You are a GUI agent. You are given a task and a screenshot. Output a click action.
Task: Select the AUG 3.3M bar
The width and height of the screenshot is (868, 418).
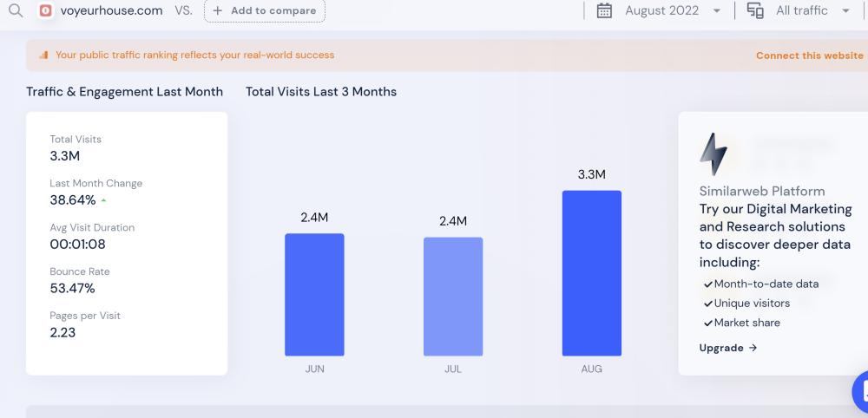(x=591, y=273)
